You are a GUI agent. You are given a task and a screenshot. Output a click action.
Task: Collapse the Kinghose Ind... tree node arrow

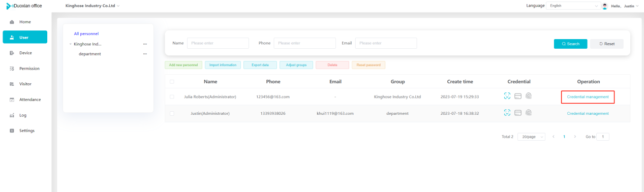(71, 44)
